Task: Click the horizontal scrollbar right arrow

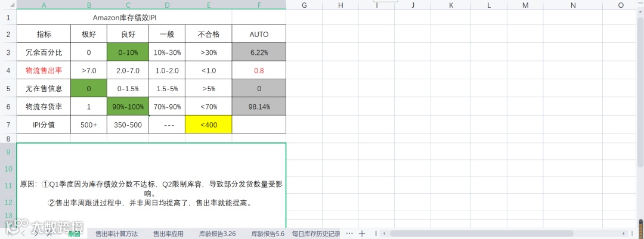Action: click(x=624, y=233)
